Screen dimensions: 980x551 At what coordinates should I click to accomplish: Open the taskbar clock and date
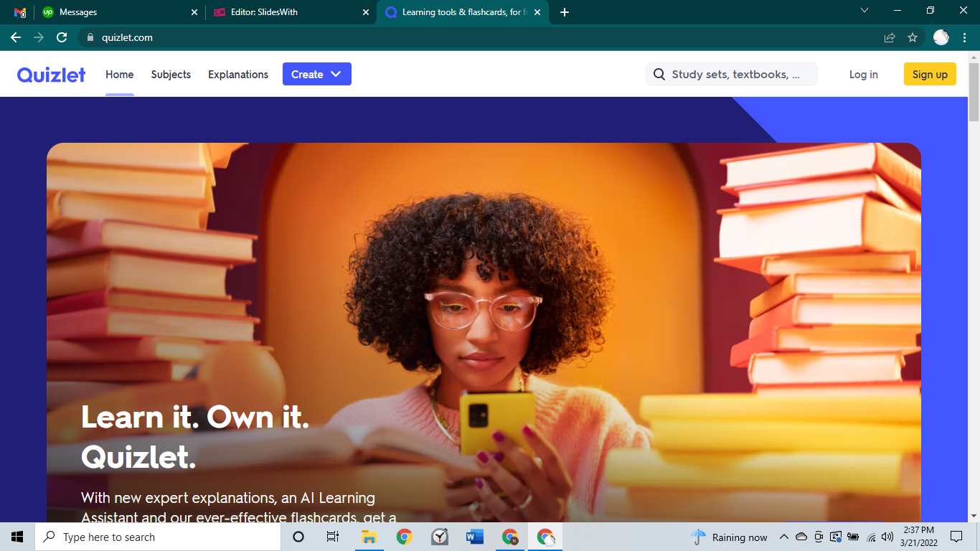coord(919,537)
